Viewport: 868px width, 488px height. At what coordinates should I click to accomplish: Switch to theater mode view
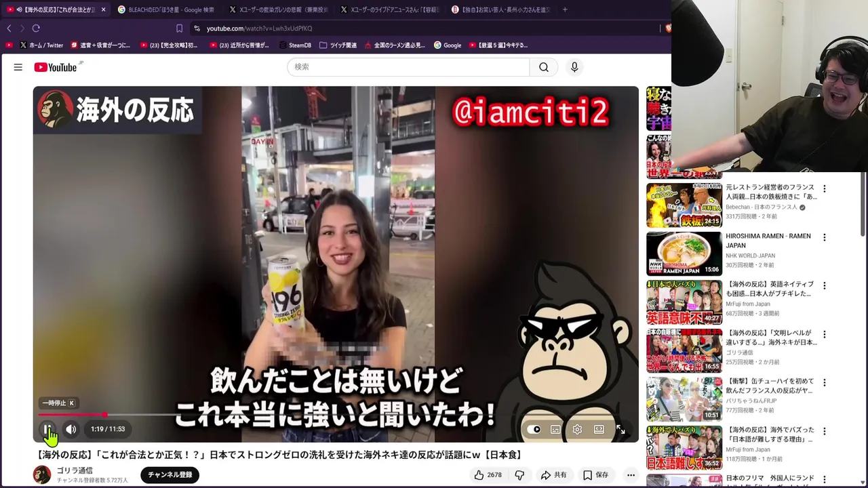point(599,429)
